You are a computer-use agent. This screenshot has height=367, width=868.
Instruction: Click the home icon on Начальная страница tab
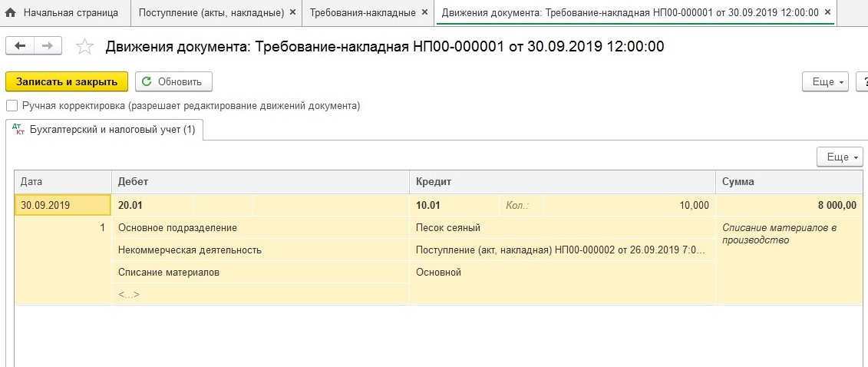point(11,13)
